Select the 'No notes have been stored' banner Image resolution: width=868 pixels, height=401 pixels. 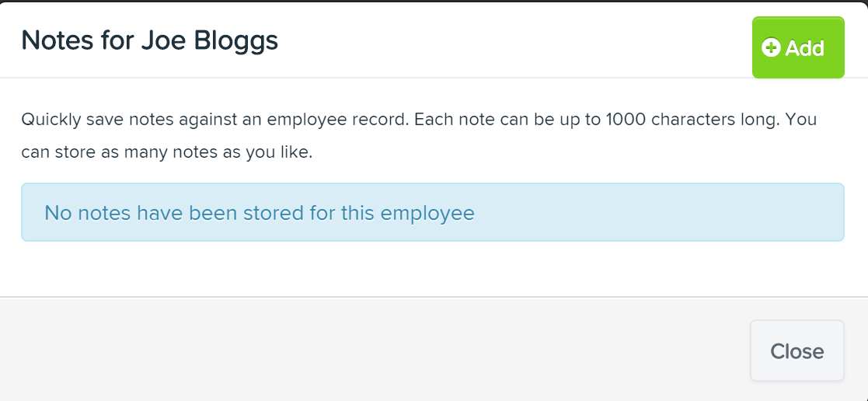pos(432,212)
